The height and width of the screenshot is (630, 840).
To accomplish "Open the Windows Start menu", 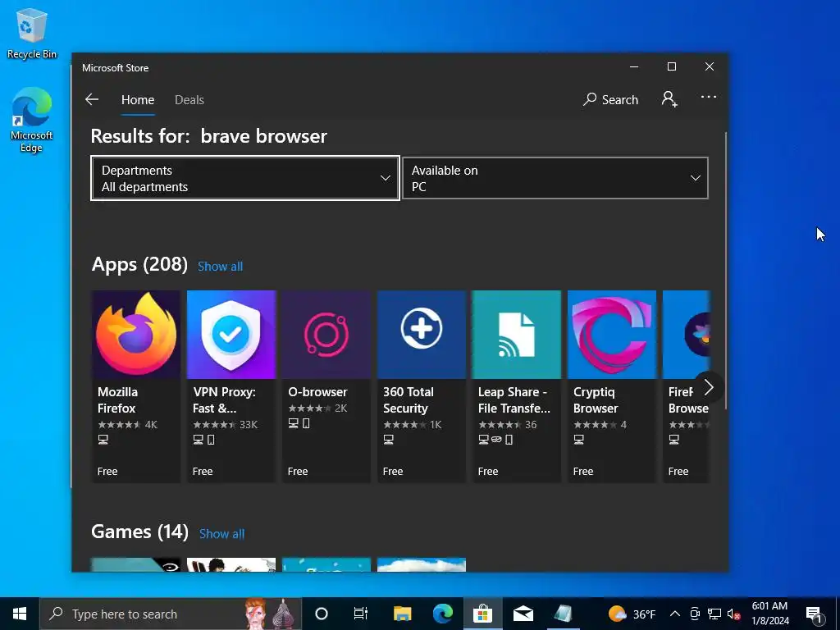I will pos(20,614).
